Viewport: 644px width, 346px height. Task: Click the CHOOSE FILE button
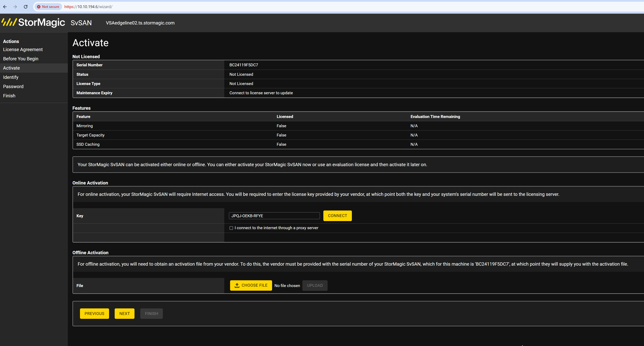(251, 285)
